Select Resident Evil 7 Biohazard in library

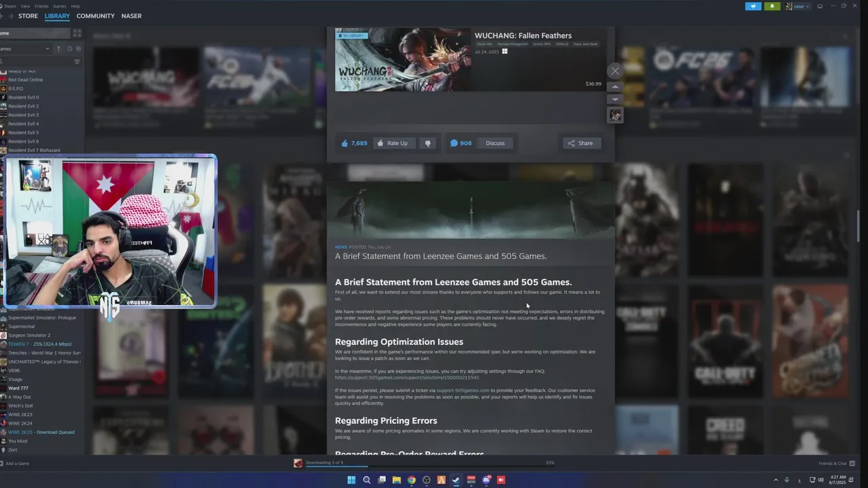[34, 150]
